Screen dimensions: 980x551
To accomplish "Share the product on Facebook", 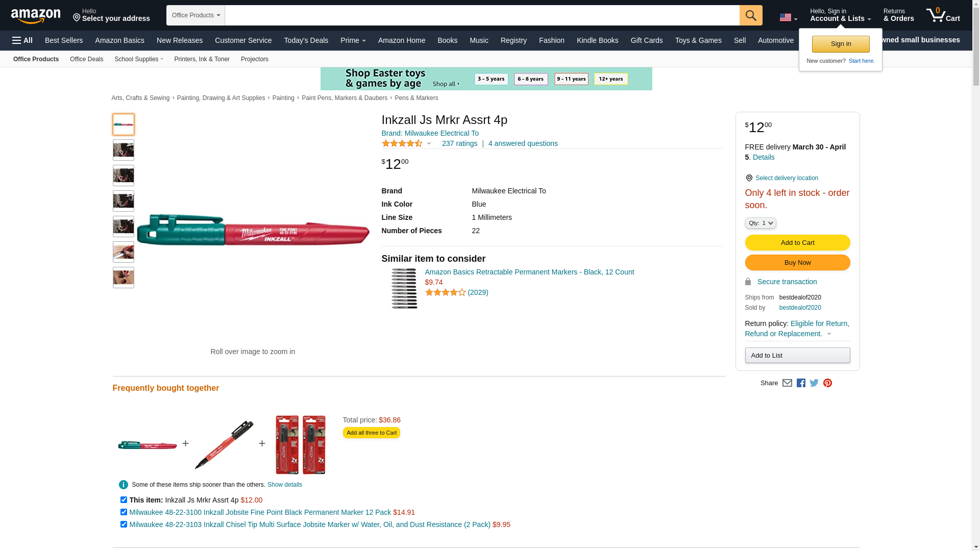I will [801, 383].
